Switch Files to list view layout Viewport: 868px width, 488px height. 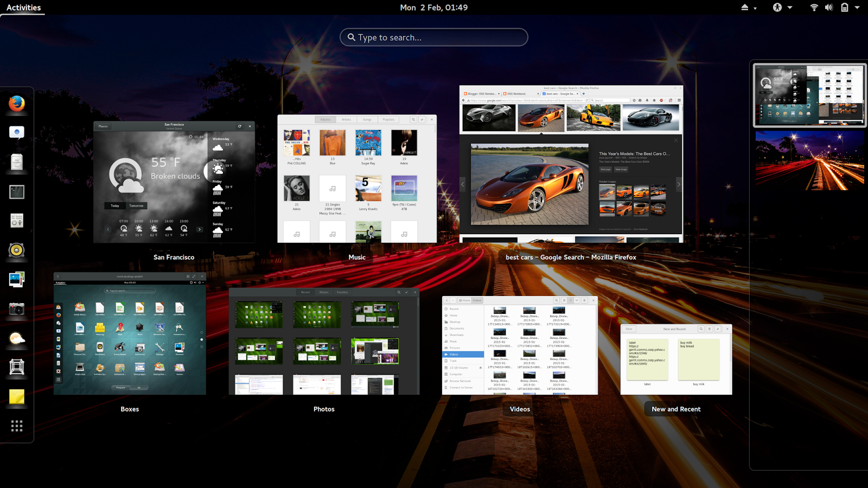point(564,300)
